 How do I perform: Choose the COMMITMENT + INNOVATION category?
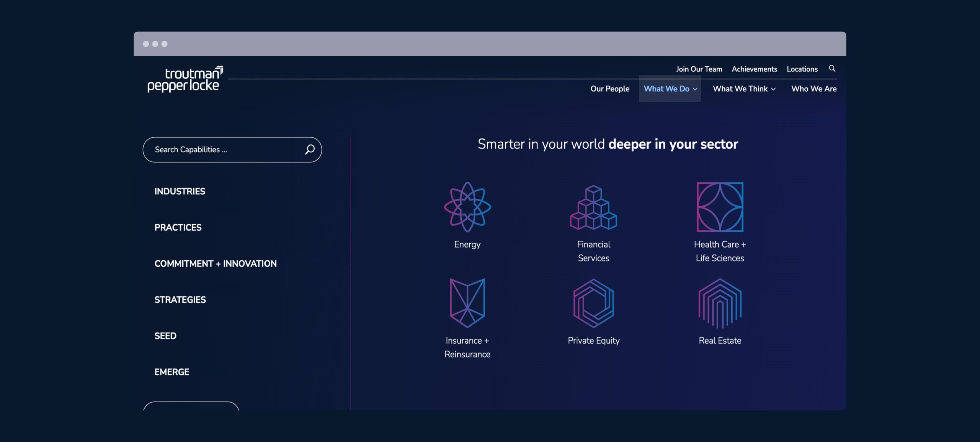pos(216,264)
